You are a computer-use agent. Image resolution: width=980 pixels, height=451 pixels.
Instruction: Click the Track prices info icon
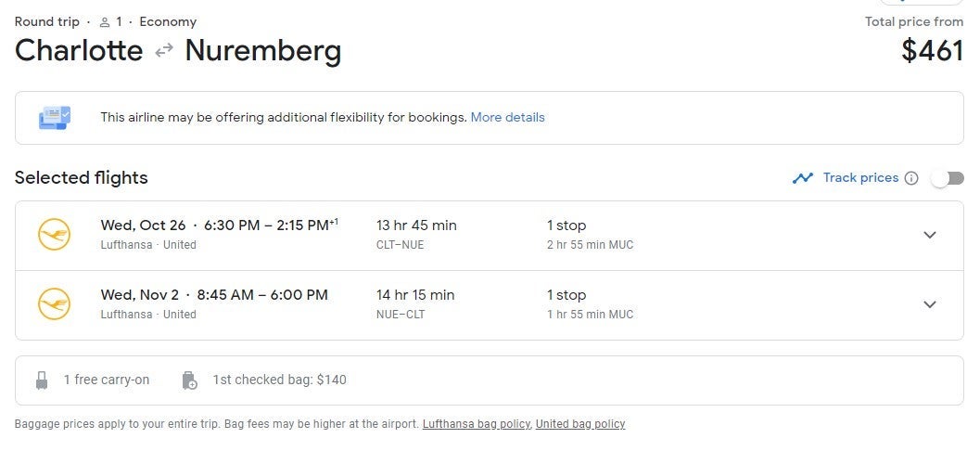pyautogui.click(x=911, y=178)
